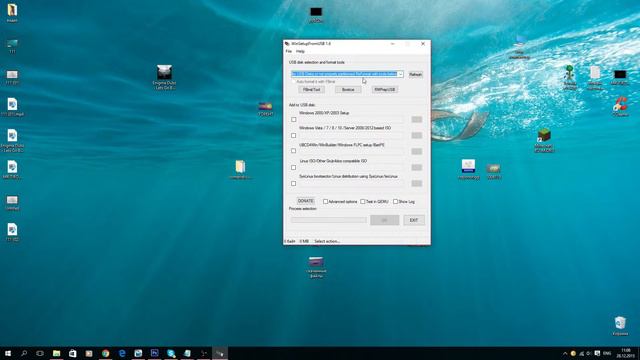640x360 pixels.
Task: Enable the Windows Vista/7/8/10 ISO checkbox
Action: [293, 136]
